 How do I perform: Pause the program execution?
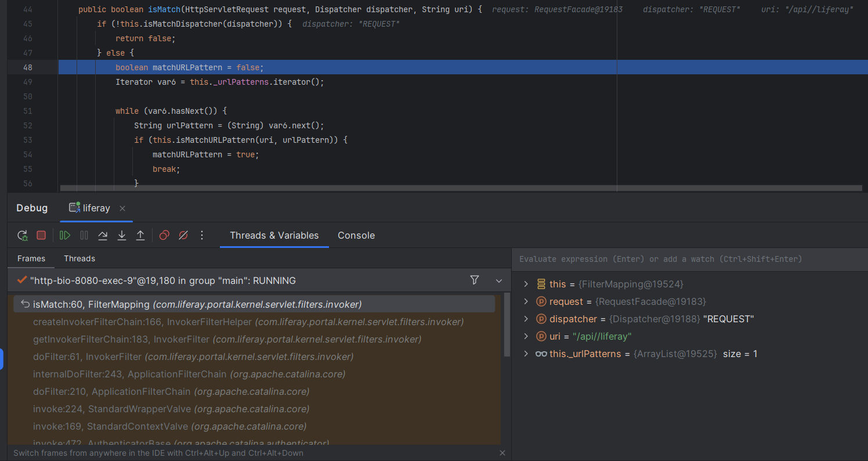pyautogui.click(x=84, y=235)
